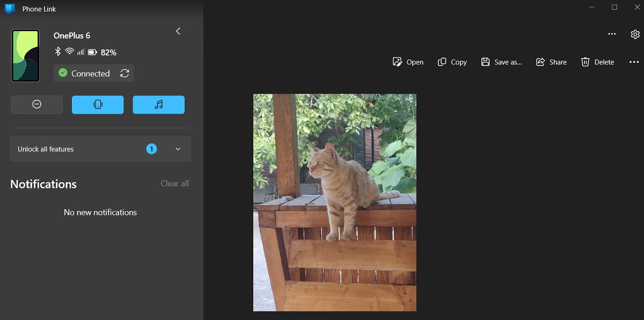This screenshot has height=320, width=644.
Task: Clear all notifications
Action: [174, 183]
